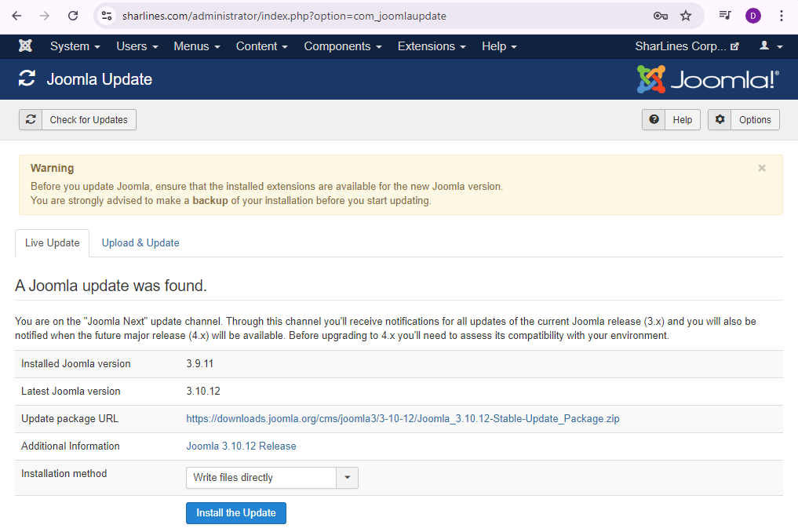This screenshot has height=532, width=798.
Task: Open the Menus dropdown
Action: pyautogui.click(x=197, y=46)
